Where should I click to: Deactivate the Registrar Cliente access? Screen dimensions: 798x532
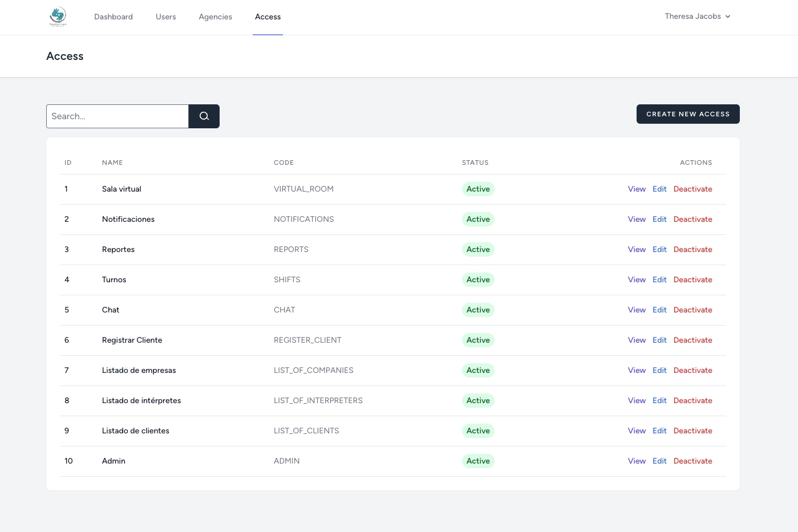692,340
